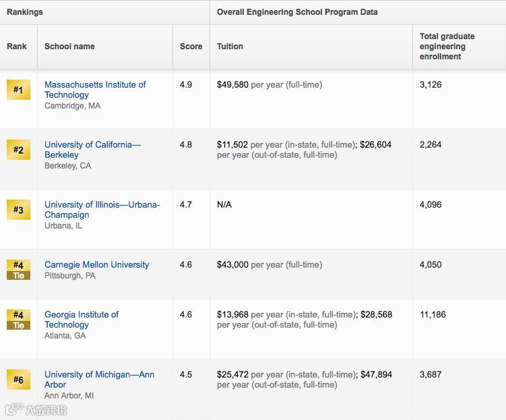Click Carnegie Mellon's #4 Tie rank badge

point(18,270)
